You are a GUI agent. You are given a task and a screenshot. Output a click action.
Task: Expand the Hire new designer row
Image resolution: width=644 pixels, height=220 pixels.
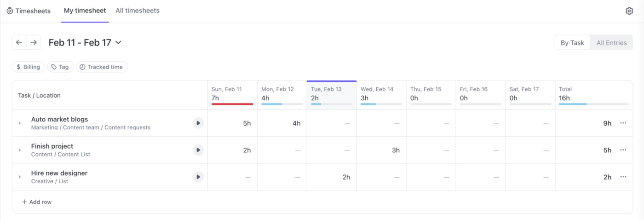(x=20, y=177)
